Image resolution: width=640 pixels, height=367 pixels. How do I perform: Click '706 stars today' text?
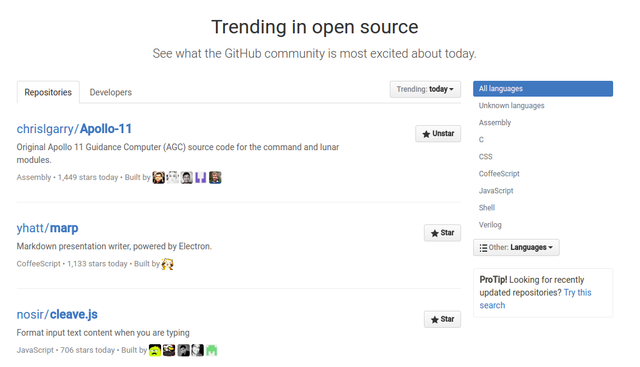[87, 350]
